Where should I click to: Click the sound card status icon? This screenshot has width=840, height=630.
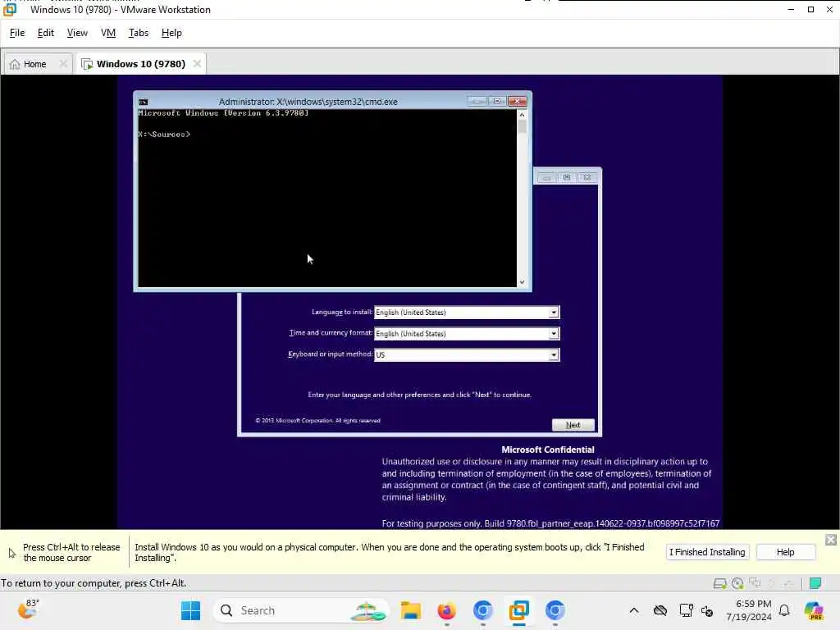coord(771,583)
